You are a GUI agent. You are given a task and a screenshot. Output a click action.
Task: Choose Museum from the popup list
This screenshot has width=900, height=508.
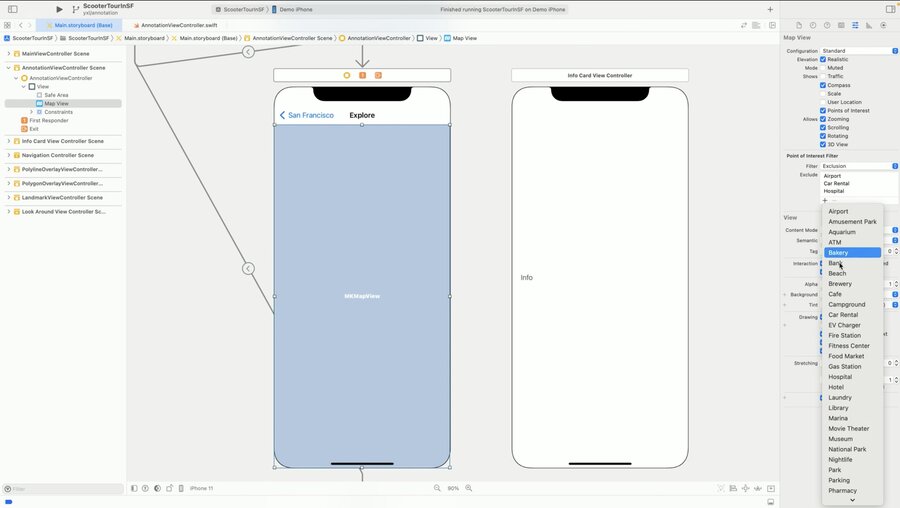(x=852, y=439)
